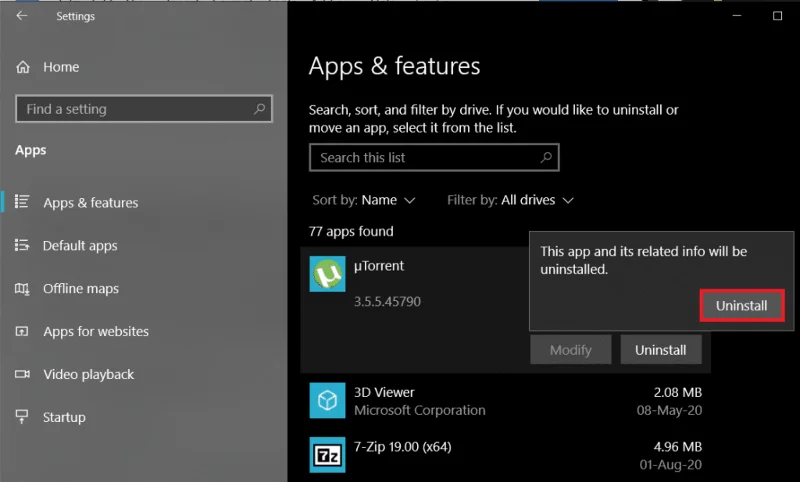Click the 77 apps found text
Screen dimensions: 800x482
(351, 232)
